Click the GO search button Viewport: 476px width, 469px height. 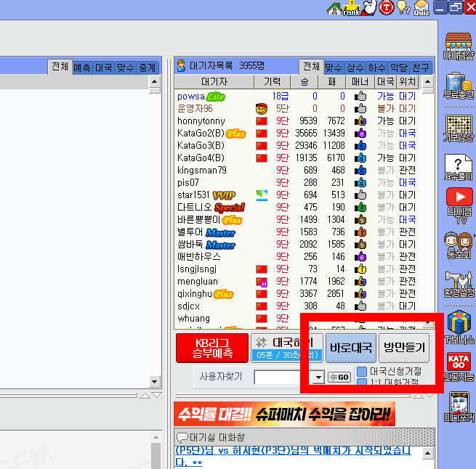coord(339,377)
